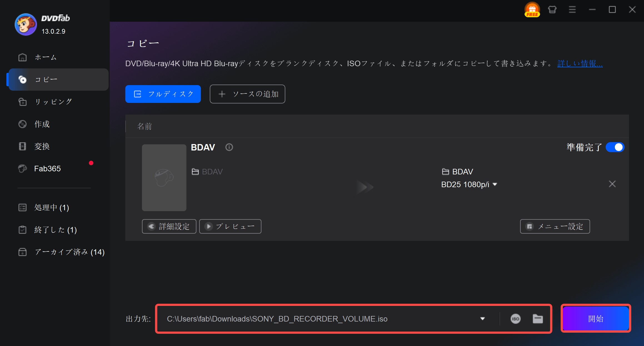
Task: Expand the output destination dropdown arrow
Action: coord(483,319)
